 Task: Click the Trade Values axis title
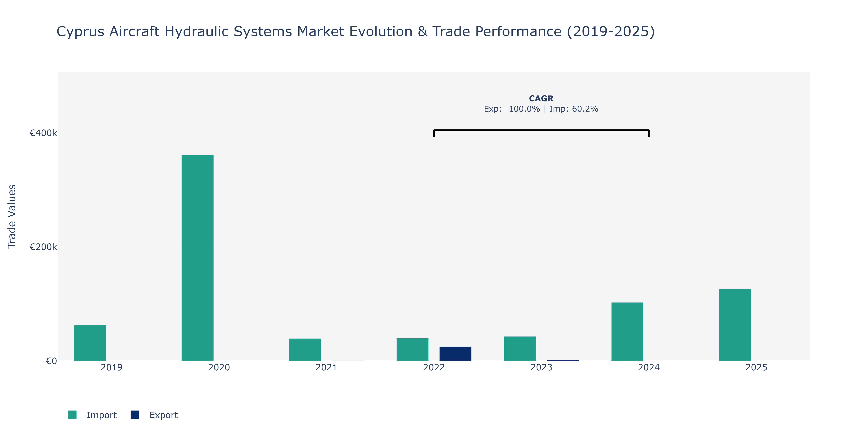click(x=12, y=217)
